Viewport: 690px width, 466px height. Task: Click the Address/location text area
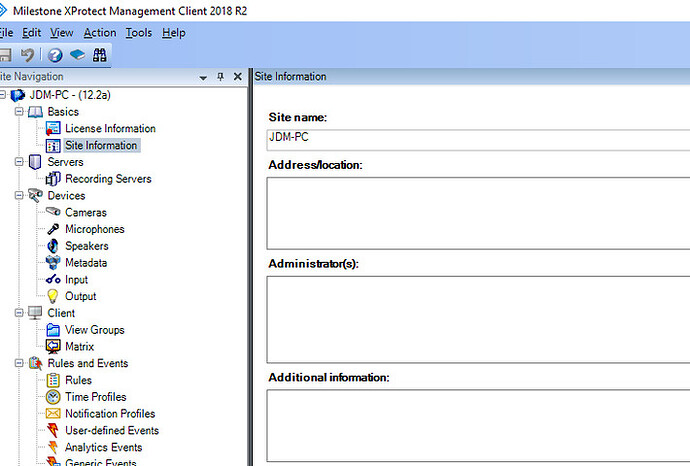point(478,213)
